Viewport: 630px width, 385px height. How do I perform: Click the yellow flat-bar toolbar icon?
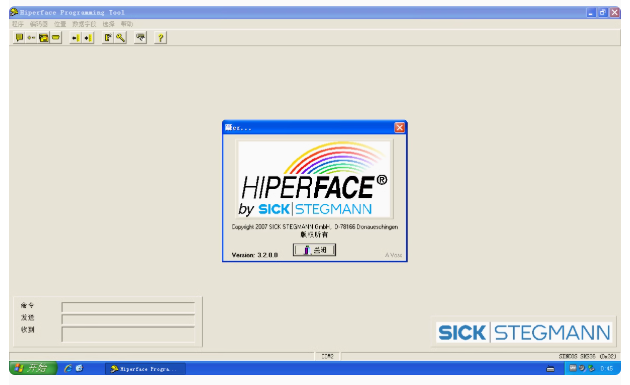click(x=56, y=38)
